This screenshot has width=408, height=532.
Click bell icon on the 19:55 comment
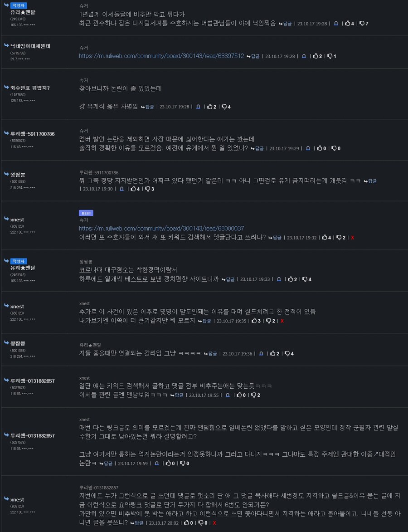click(228, 395)
